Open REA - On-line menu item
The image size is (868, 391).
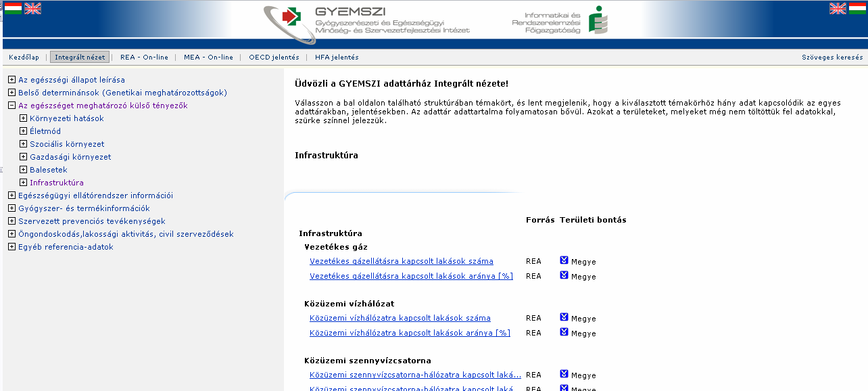(x=144, y=57)
